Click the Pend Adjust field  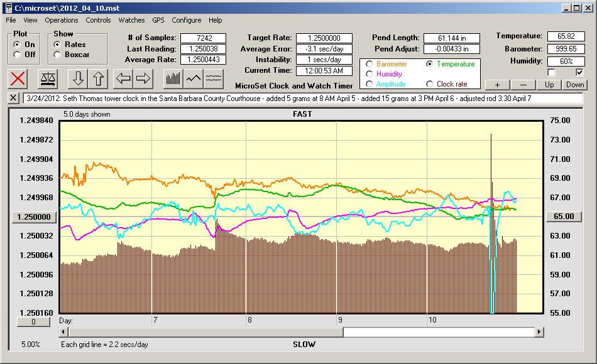[452, 49]
